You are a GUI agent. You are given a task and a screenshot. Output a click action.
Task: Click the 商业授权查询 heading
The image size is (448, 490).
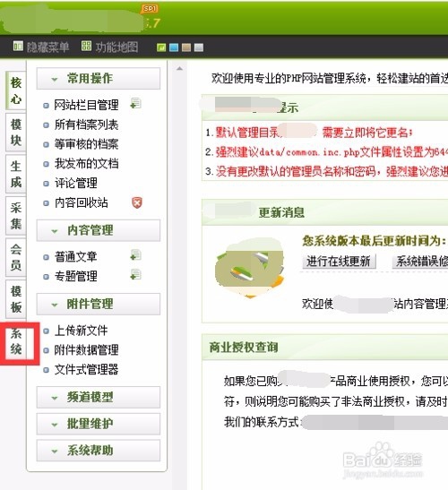244,348
